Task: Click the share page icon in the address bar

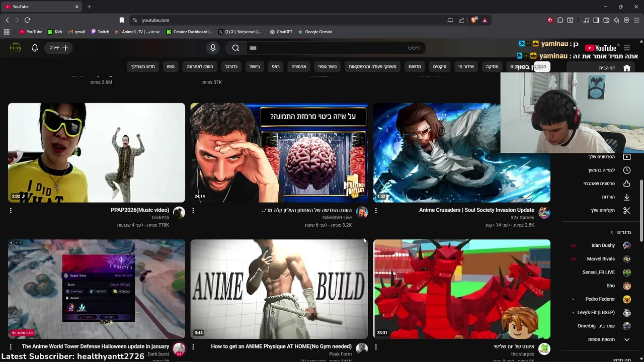Action: coord(461,20)
